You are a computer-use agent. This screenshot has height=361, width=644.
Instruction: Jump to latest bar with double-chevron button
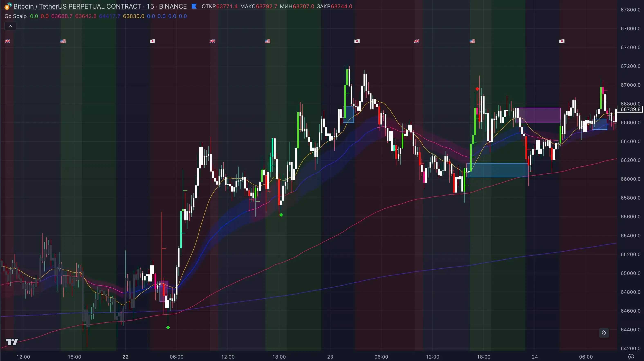click(604, 333)
